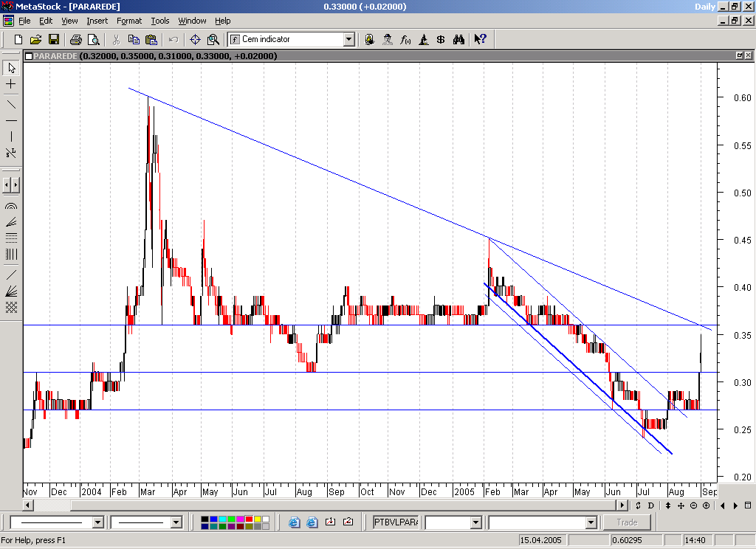Open the Help menu
Screen dimensions: 756x549
tap(223, 21)
